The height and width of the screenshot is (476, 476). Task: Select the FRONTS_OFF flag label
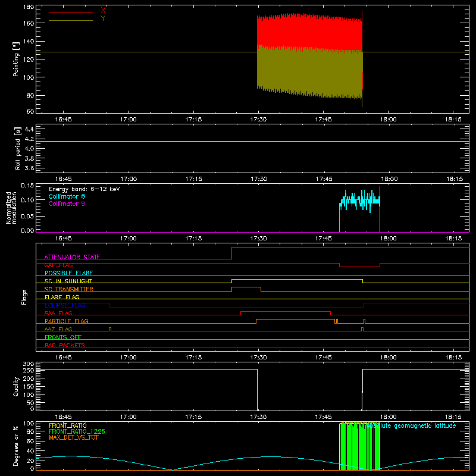[x=63, y=337]
